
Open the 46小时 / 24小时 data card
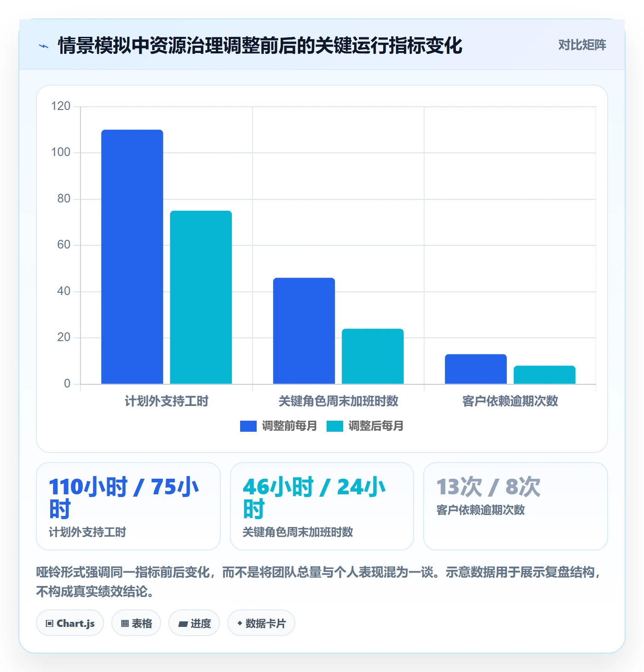[x=322, y=506]
